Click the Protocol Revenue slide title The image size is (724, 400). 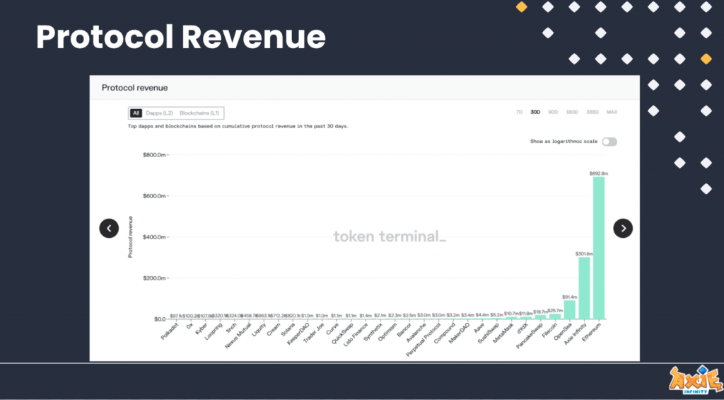[x=181, y=37]
